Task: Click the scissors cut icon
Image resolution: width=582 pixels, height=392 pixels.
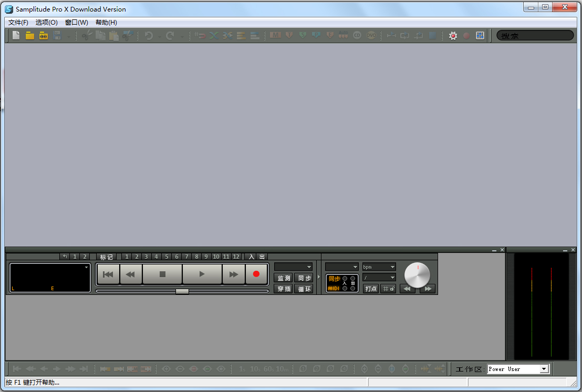Action: click(x=87, y=35)
